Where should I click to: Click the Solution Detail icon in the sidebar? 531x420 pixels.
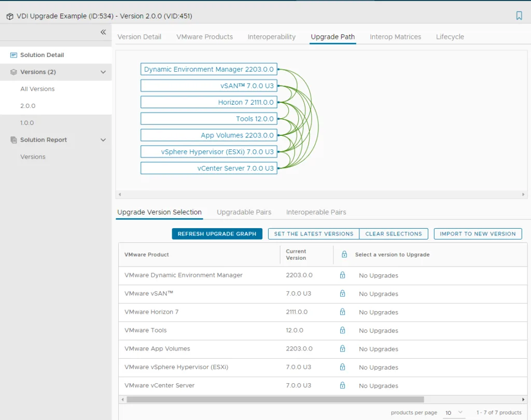pos(13,55)
